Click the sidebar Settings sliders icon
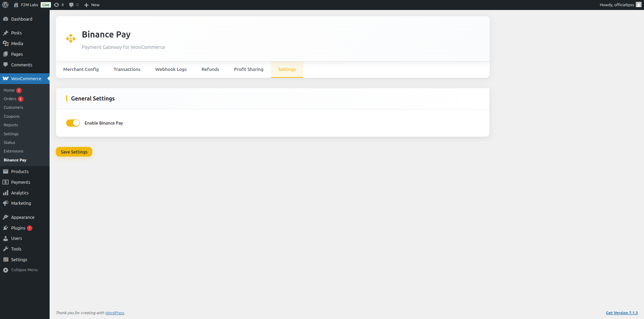 [x=6, y=259]
